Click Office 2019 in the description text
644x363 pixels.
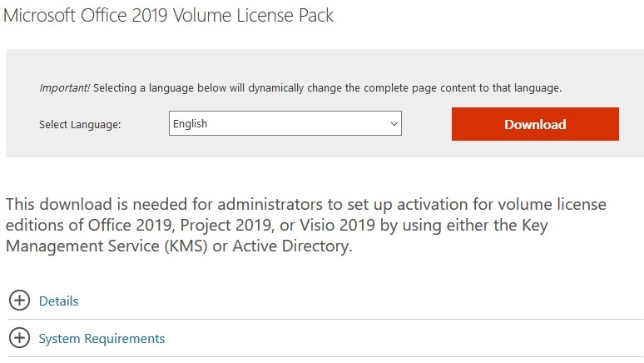point(130,226)
